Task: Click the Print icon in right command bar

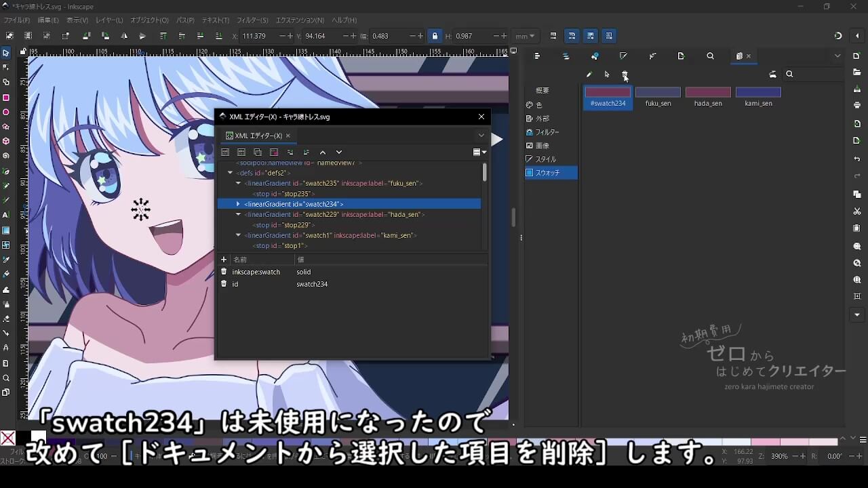Action: tap(857, 105)
